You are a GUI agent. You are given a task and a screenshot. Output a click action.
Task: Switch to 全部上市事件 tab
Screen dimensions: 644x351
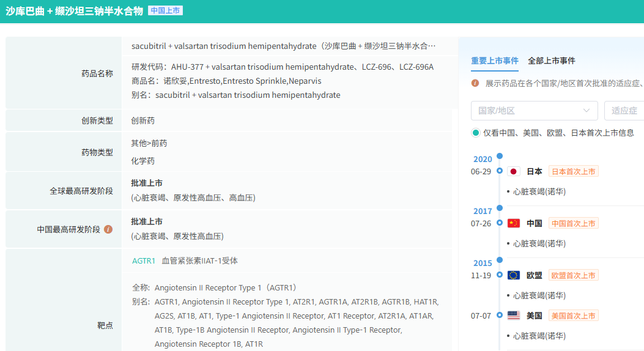552,61
